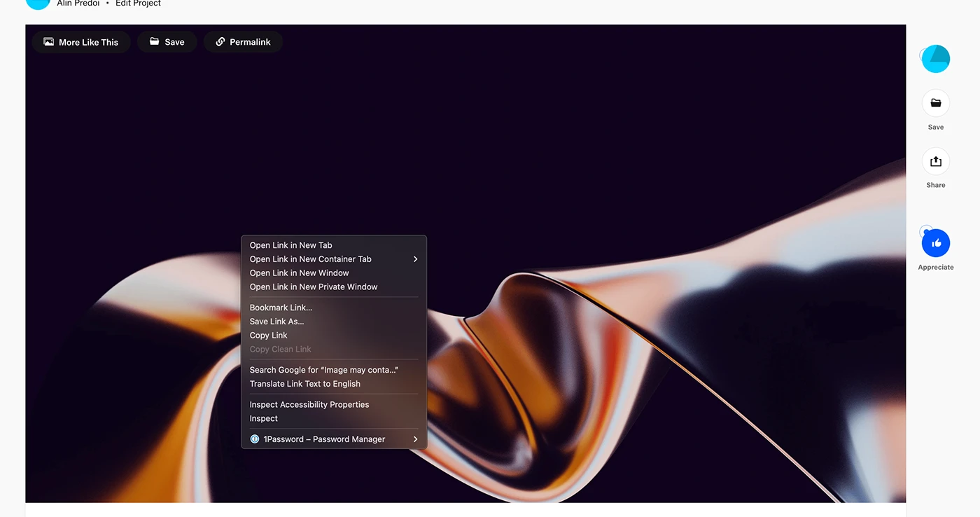The height and width of the screenshot is (517, 980).
Task: Choose Open Link in New Window
Action: (x=299, y=273)
